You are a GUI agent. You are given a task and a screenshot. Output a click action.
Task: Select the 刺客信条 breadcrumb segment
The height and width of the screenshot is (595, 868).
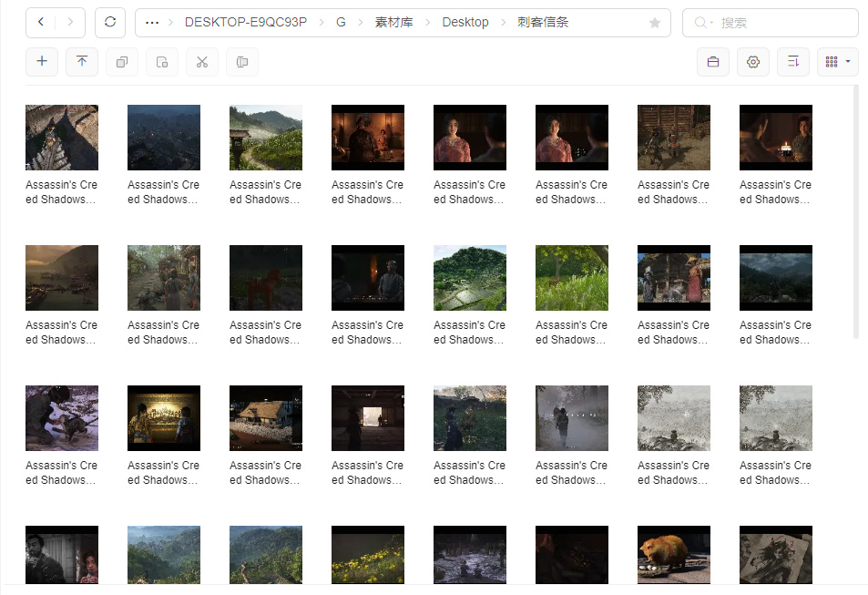(543, 22)
